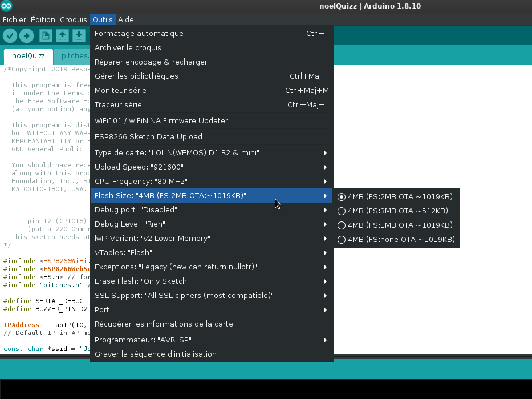Choose Archiver le croquis
This screenshot has width=532, height=399.
tap(212, 48)
